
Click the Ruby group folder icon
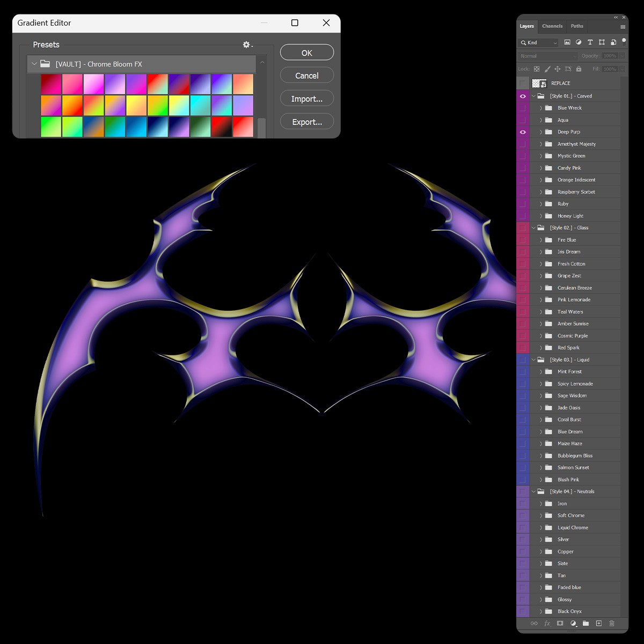pos(548,204)
